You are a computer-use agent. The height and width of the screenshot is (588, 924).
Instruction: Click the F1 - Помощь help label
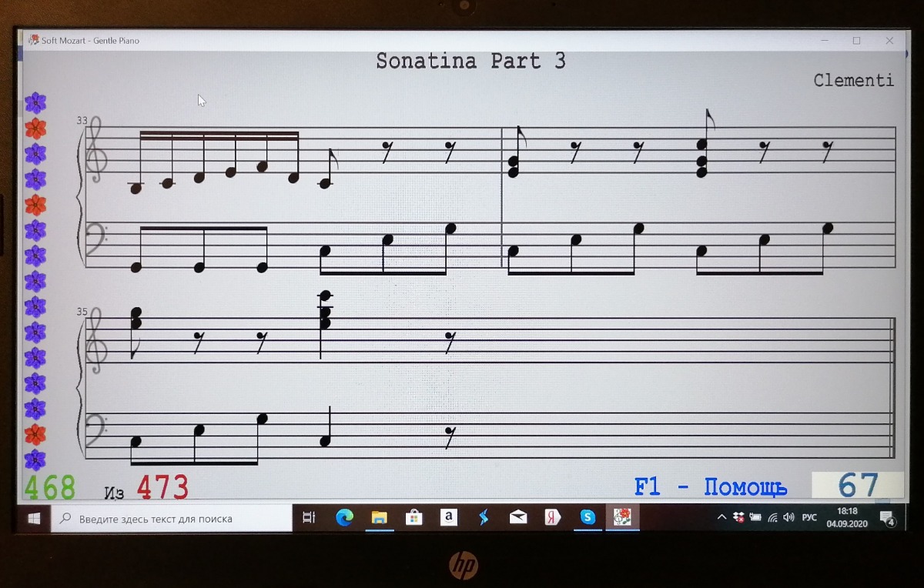pos(711,487)
